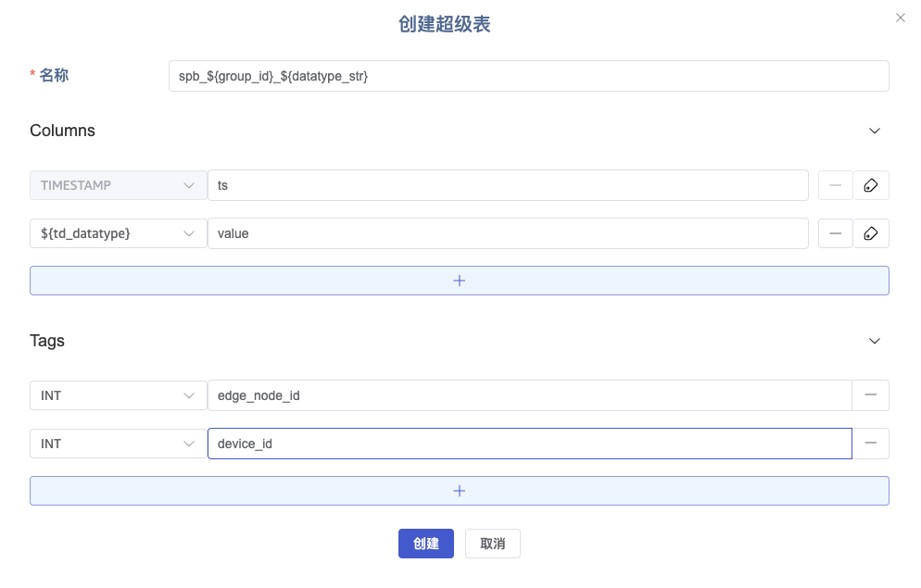The height and width of the screenshot is (588, 921).
Task: Click the tag icon on ts column row
Action: 870,185
